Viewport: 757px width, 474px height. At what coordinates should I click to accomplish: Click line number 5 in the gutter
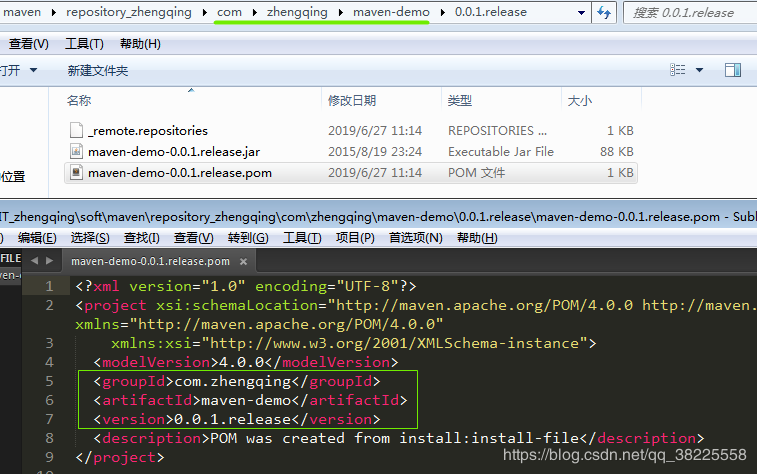[49, 381]
